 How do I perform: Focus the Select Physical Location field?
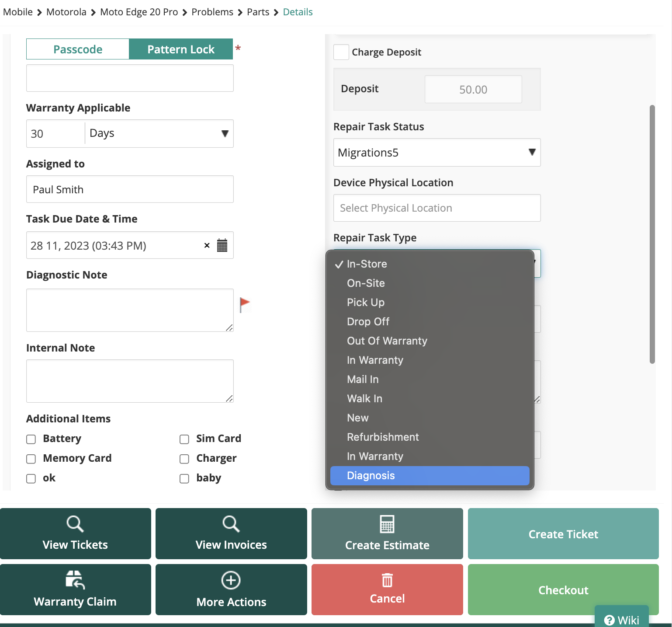(437, 208)
